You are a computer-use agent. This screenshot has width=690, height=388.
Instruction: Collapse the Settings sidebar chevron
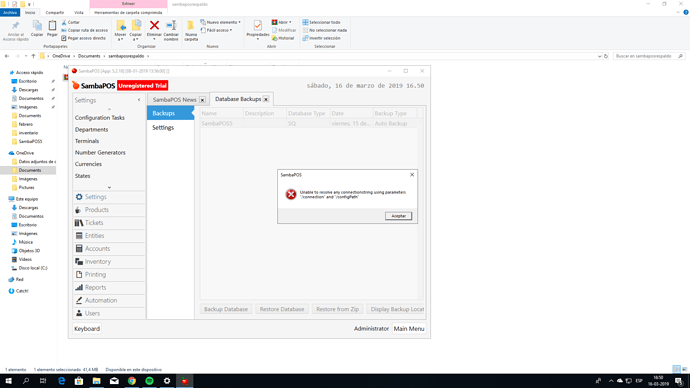click(x=139, y=100)
